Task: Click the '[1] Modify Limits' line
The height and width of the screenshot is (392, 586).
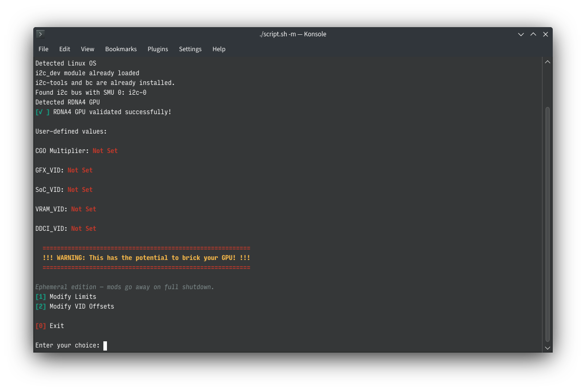Action: coord(66,297)
